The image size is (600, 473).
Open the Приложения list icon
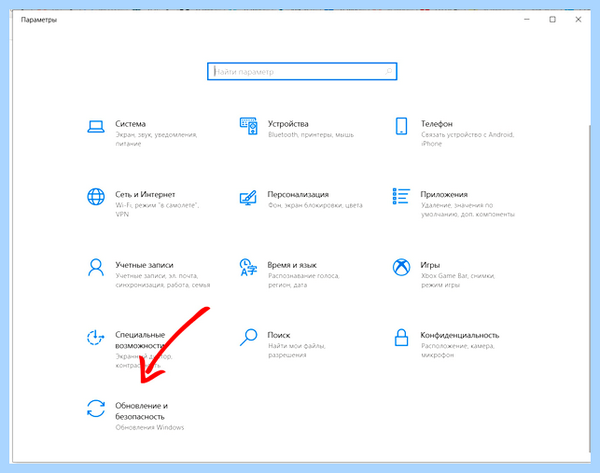401,196
